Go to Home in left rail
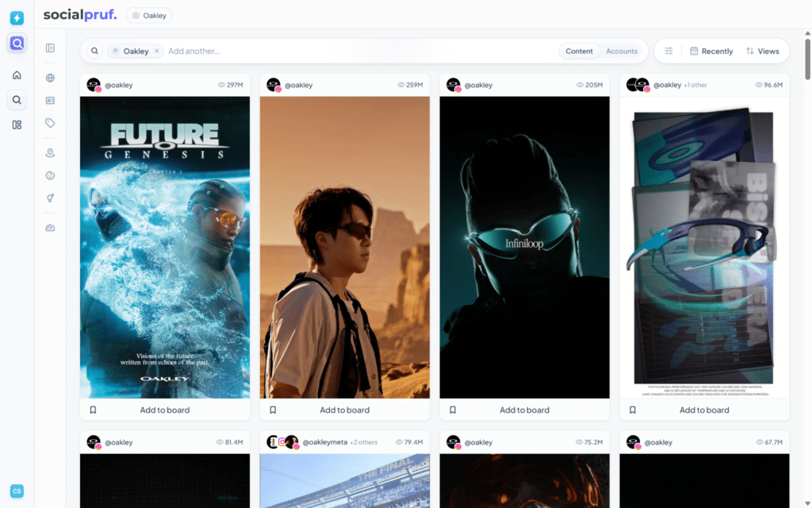 coord(17,75)
